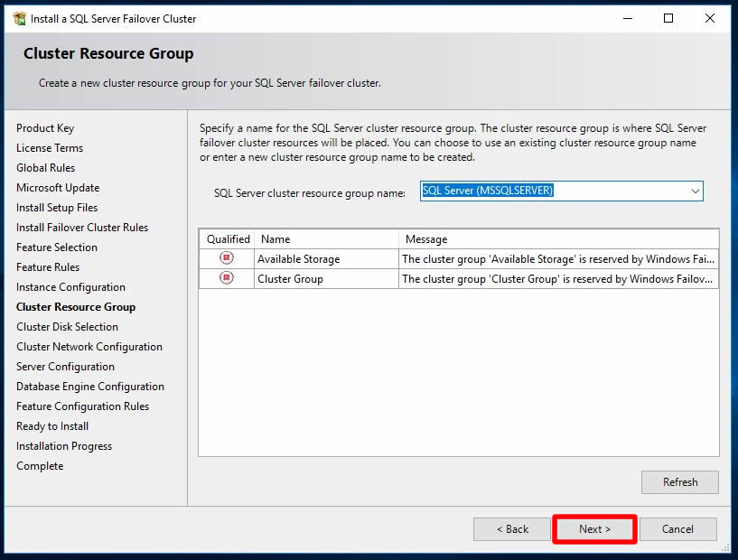Go back with the Back button
Screen dimensions: 738x560
[511, 529]
